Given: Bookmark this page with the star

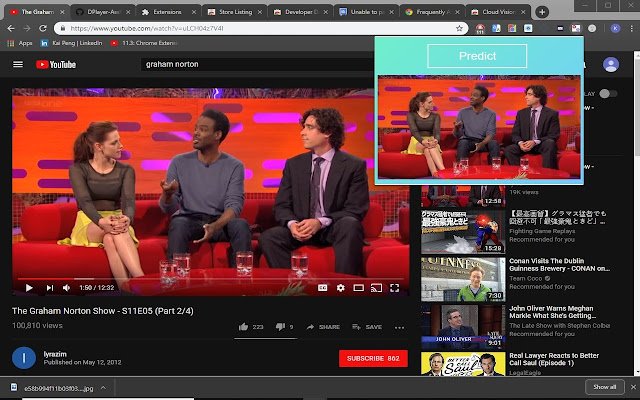Looking at the screenshot, I should [x=459, y=28].
